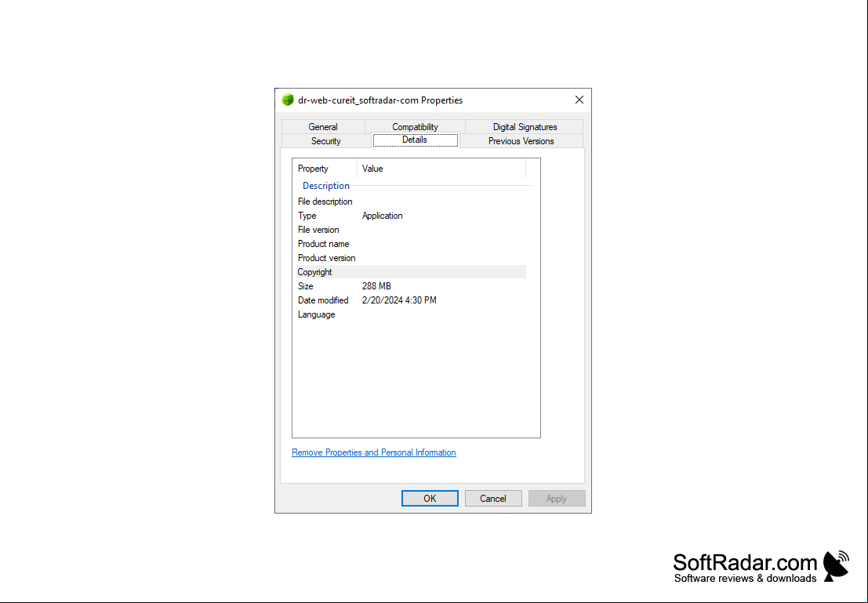Open the Compatibility tab
The width and height of the screenshot is (868, 603).
click(x=415, y=127)
